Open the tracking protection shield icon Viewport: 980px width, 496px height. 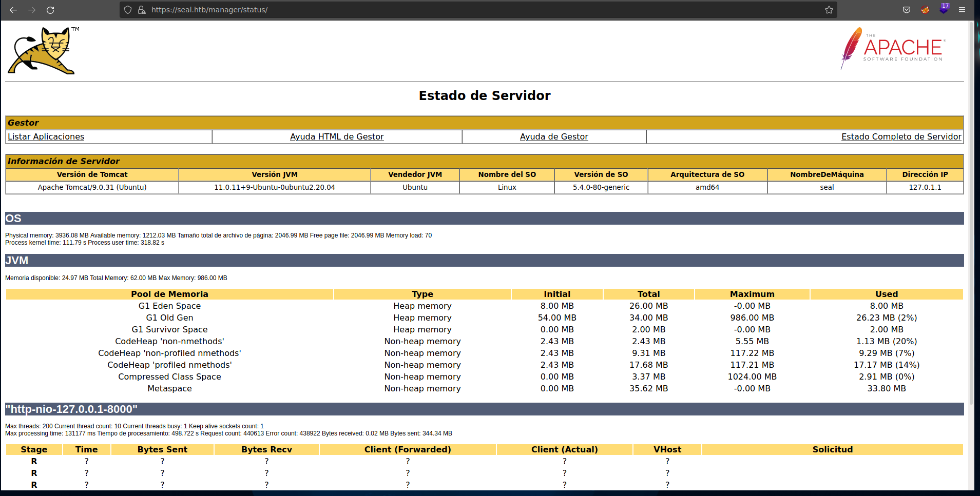click(x=128, y=10)
